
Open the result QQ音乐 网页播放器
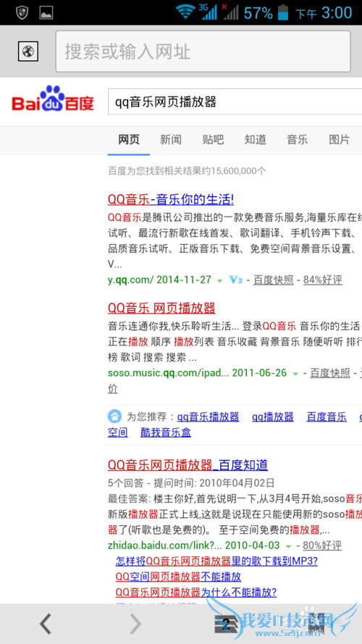tap(161, 308)
